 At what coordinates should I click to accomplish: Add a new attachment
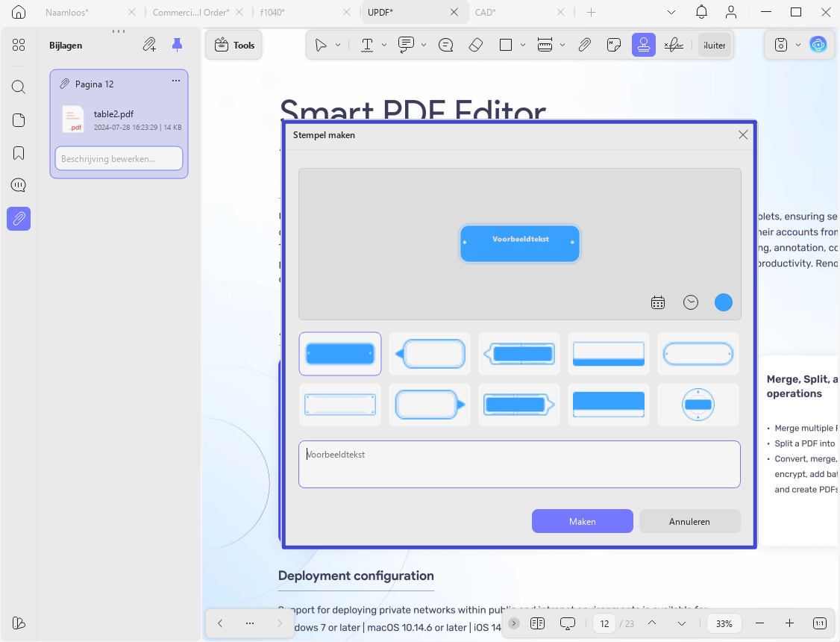point(149,45)
